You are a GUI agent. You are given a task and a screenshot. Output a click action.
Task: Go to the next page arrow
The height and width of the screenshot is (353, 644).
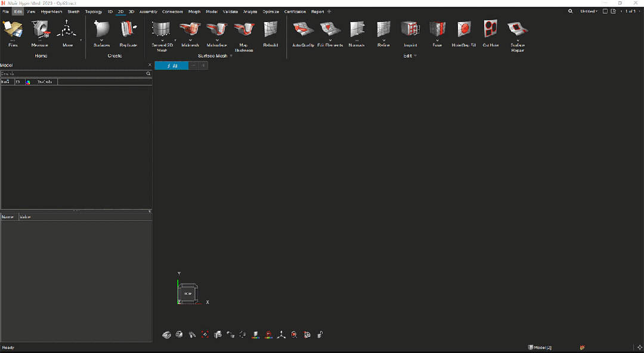[639, 11]
